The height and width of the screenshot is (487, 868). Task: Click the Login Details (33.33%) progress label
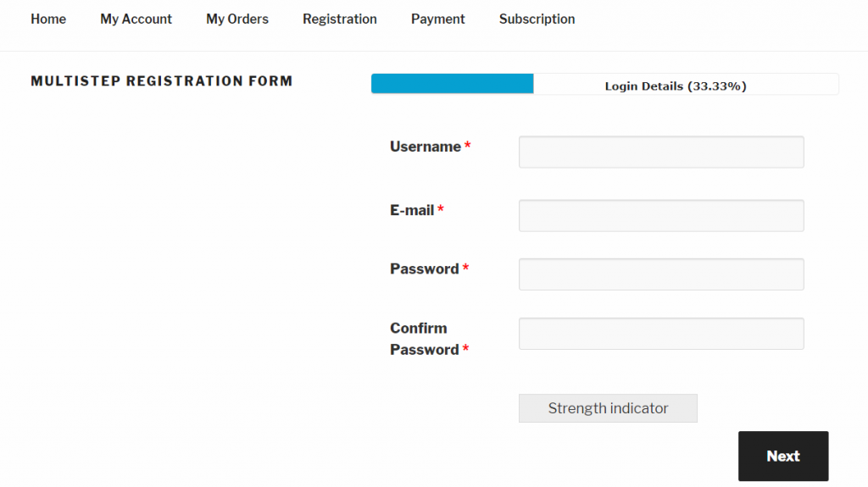pos(676,86)
